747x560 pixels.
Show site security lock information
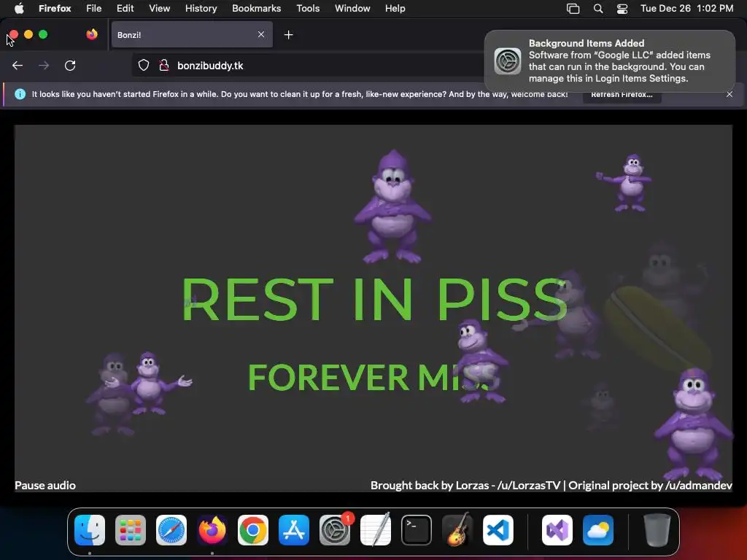tap(164, 65)
